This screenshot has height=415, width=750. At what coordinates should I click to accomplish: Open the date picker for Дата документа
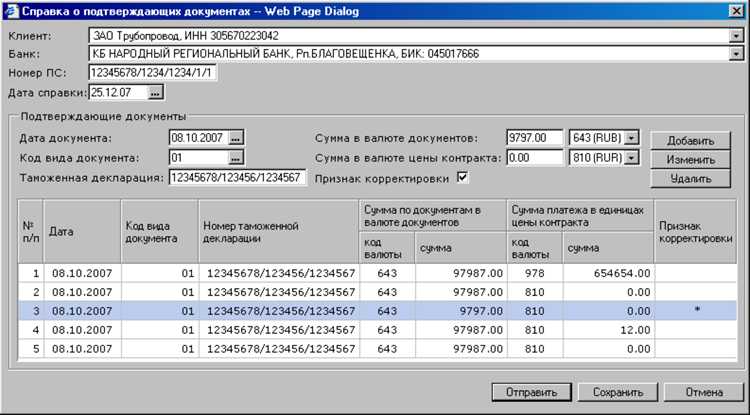click(236, 138)
